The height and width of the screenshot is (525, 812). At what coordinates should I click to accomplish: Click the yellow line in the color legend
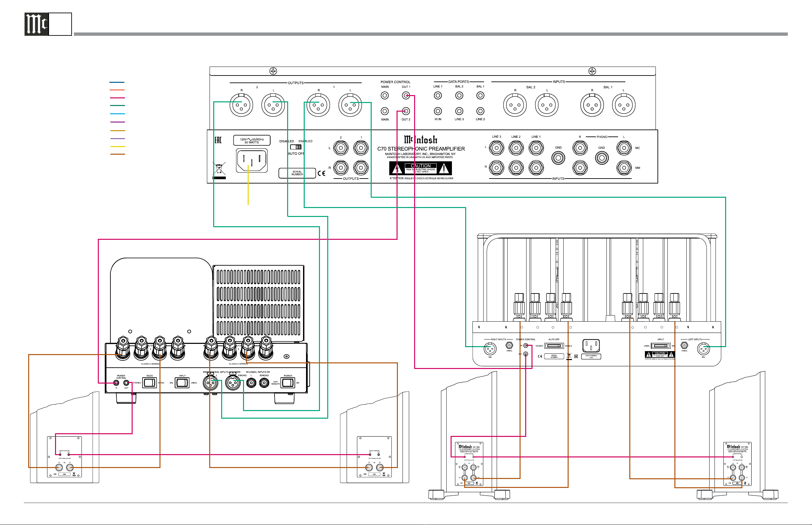(118, 146)
